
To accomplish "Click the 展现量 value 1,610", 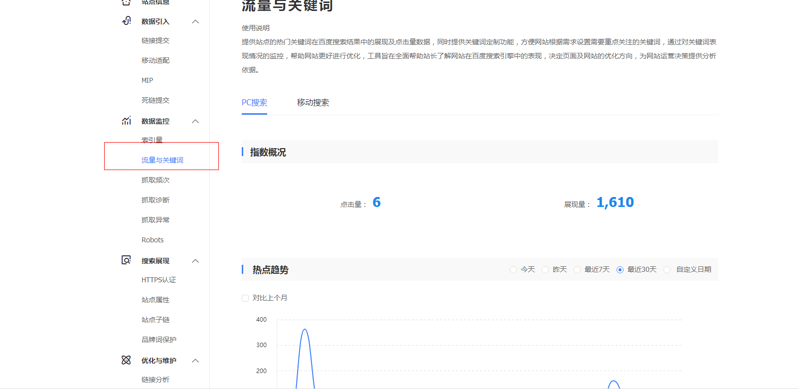I will click(615, 203).
